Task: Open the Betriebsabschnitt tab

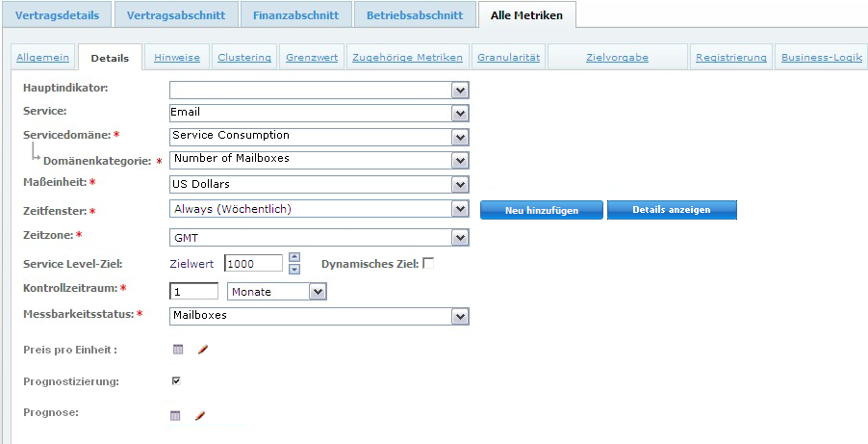Action: [415, 15]
